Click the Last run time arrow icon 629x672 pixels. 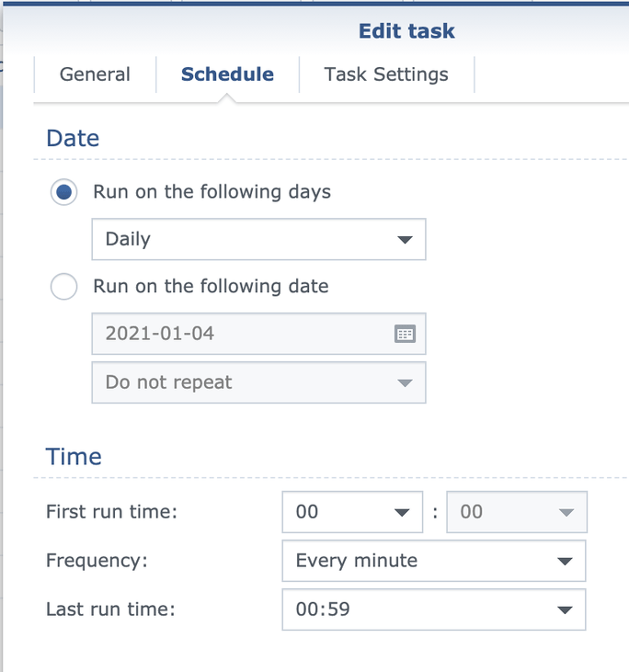coord(565,610)
